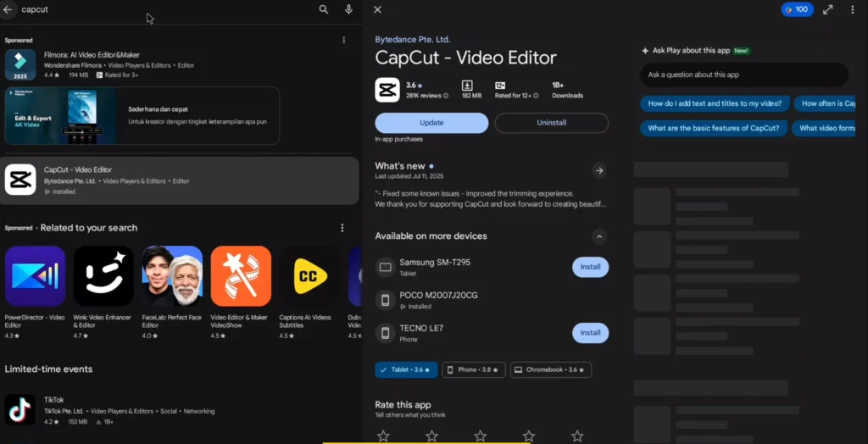Click the back arrow in search bar
868x444 pixels.
point(8,9)
